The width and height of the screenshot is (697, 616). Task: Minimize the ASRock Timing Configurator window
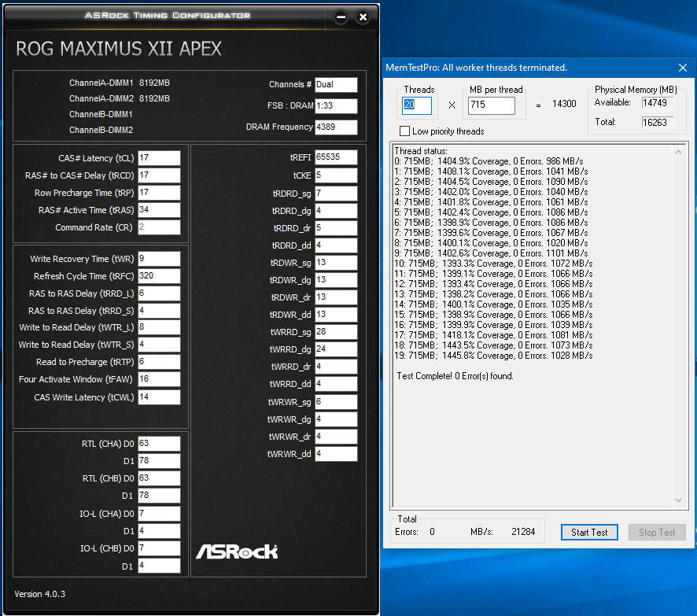point(340,17)
